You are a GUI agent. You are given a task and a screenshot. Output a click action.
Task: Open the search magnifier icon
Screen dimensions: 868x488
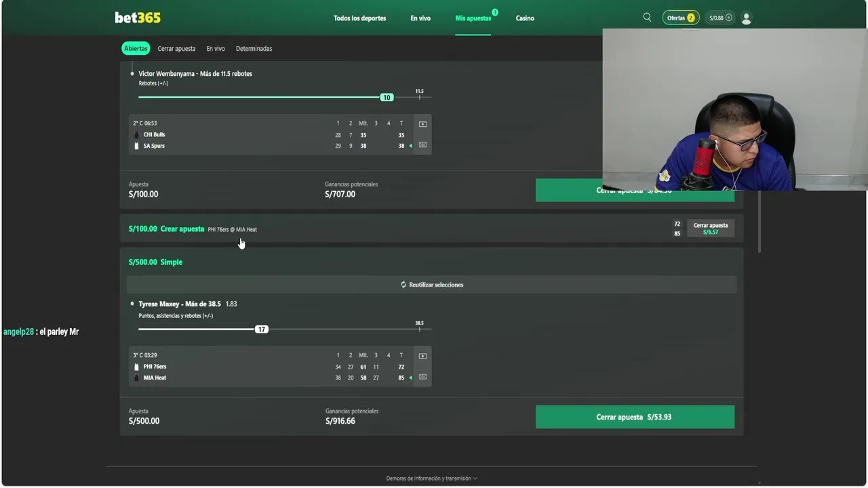click(647, 18)
